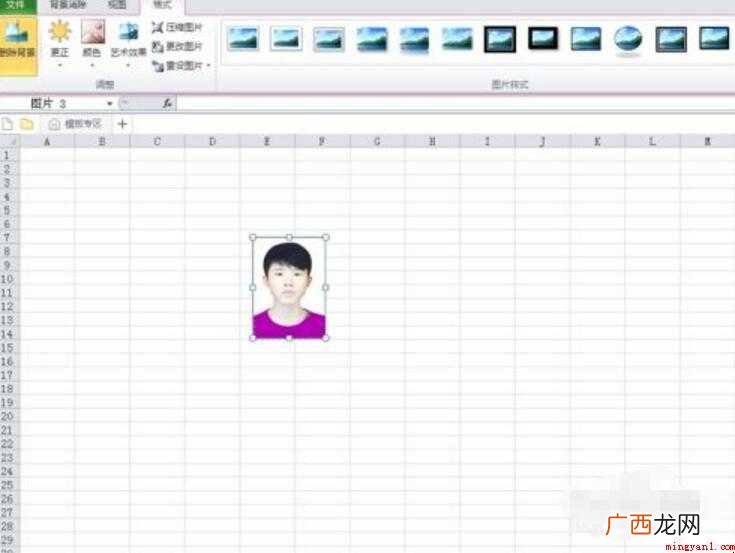Select column C header

157,141
